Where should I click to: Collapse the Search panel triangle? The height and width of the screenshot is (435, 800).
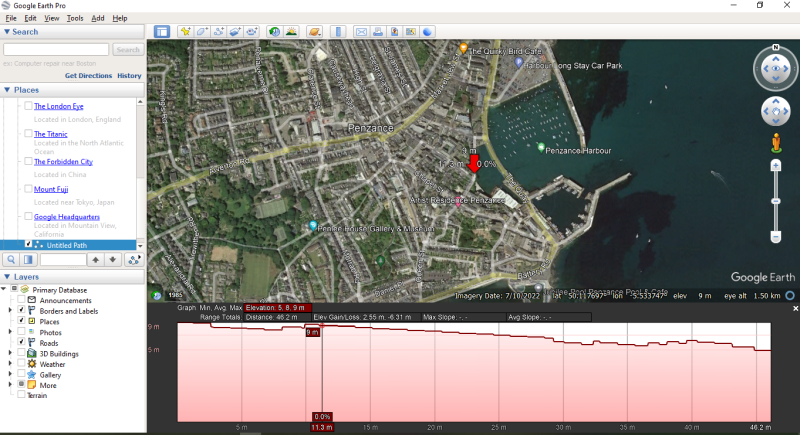coord(7,32)
